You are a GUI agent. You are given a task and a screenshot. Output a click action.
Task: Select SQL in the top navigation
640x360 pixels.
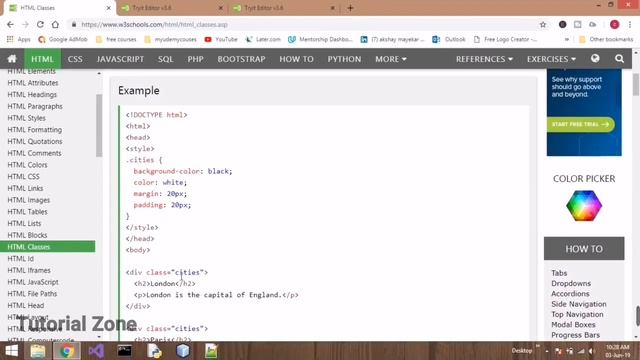(166, 59)
